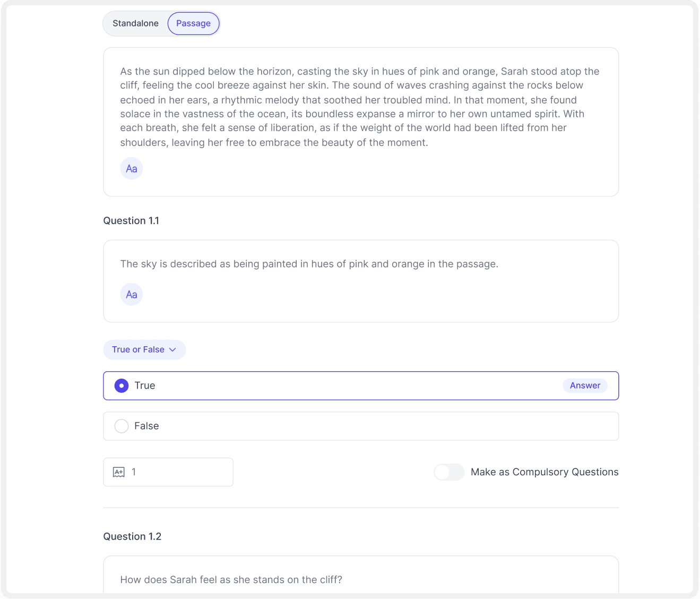
Task: Click the Answer badge on True option
Action: [585, 386]
